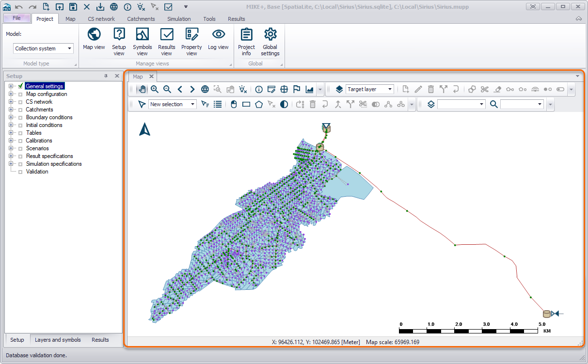Image resolution: width=588 pixels, height=364 pixels.
Task: Switch to Layers and symbols panel tab
Action: 58,340
